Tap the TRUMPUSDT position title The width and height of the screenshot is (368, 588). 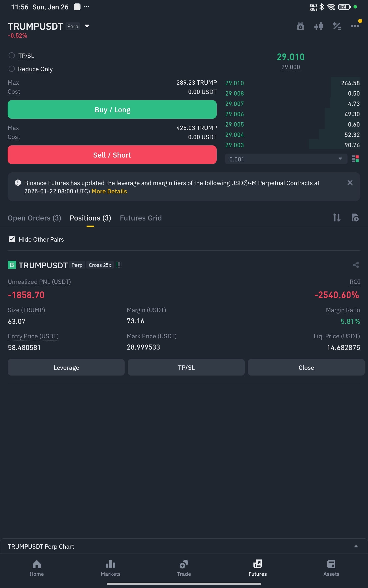[43, 265]
